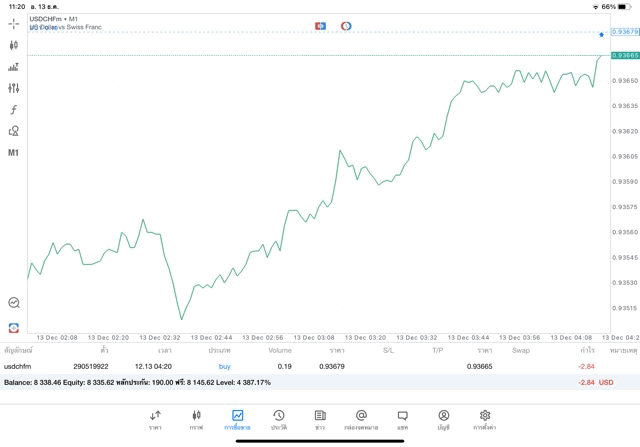640x447 pixels.
Task: Select US Dollar vs Swiss Franc label
Action: [66, 27]
